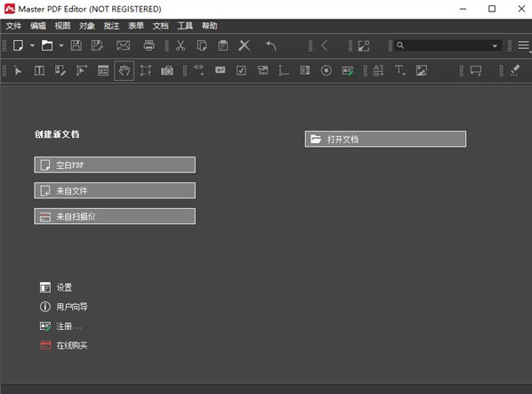Screen dimensions: 532x394
Task: Click the 空白PDF button
Action: tap(115, 165)
